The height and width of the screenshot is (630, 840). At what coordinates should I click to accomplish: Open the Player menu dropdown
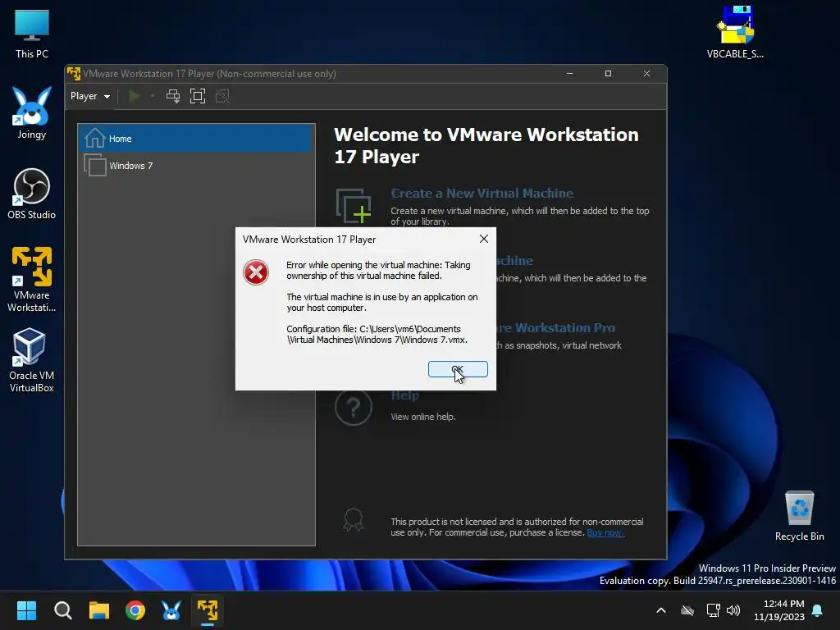pyautogui.click(x=90, y=96)
